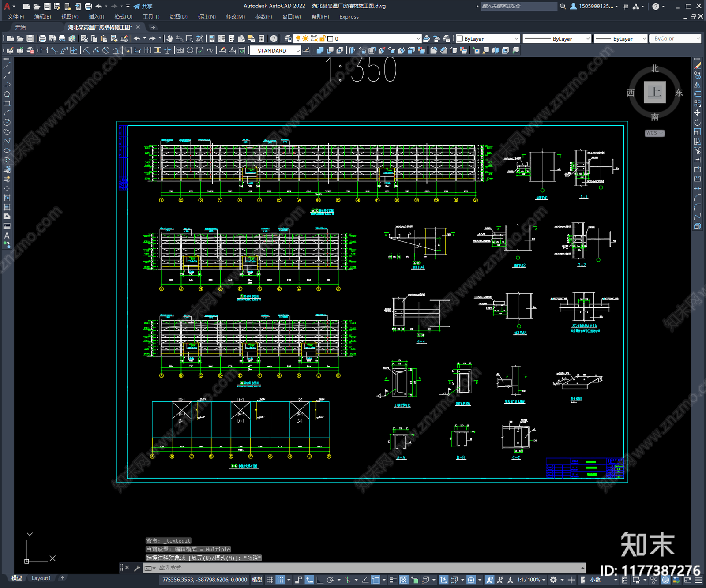The image size is (706, 588).
Task: Click the Plot (printer) icon
Action: tap(42, 39)
